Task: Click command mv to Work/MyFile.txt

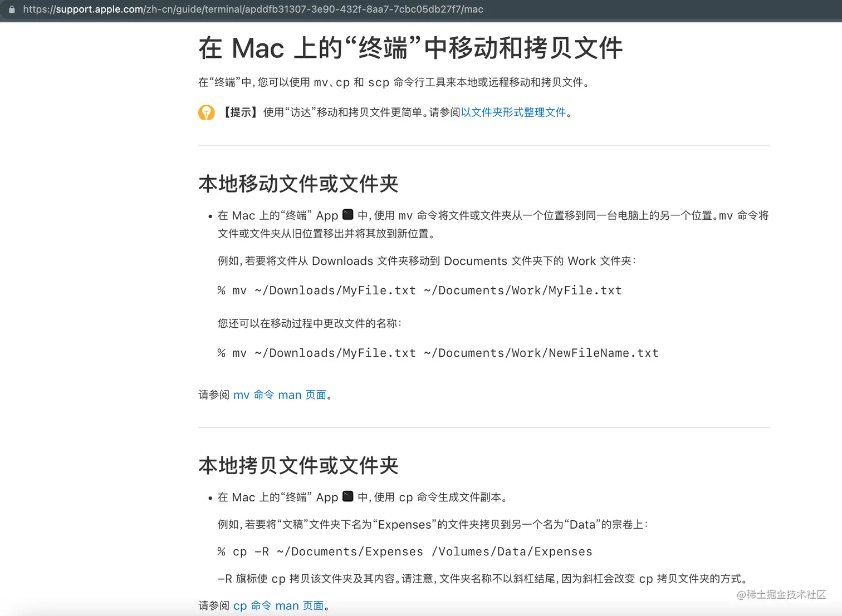Action: click(419, 290)
